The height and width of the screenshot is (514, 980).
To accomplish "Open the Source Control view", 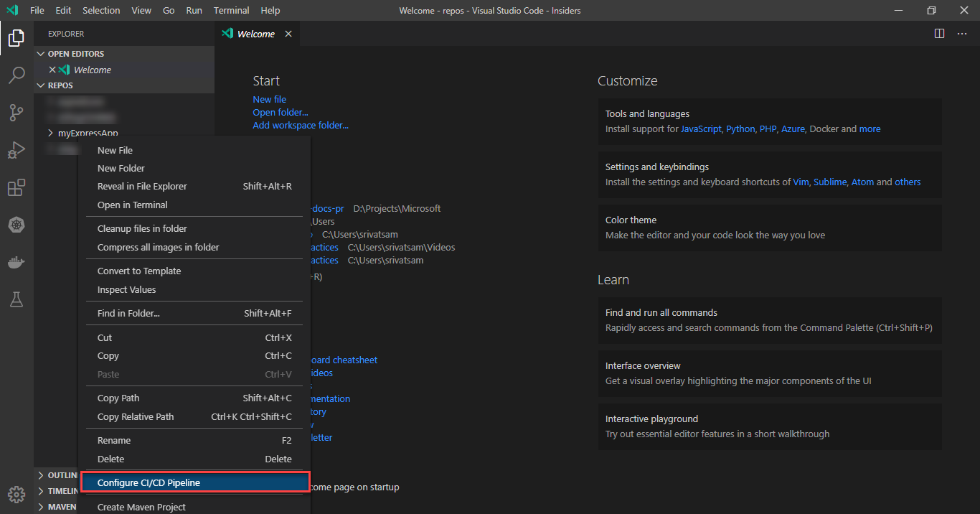I will 16,113.
